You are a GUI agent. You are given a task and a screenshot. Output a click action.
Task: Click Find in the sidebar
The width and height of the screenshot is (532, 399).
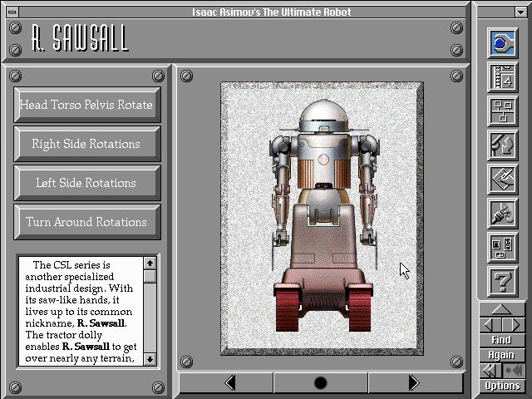tap(501, 340)
